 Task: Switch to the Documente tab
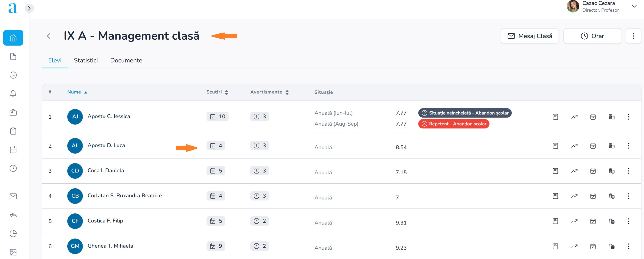pos(126,60)
